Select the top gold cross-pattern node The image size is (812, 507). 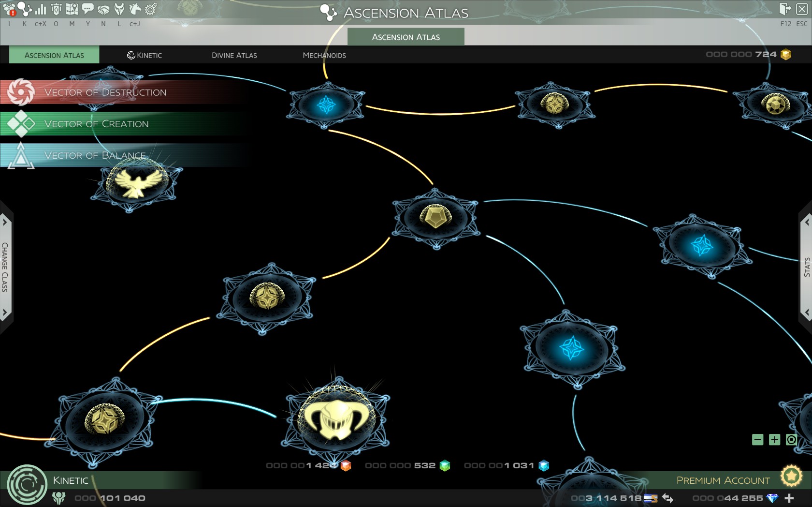tap(554, 104)
